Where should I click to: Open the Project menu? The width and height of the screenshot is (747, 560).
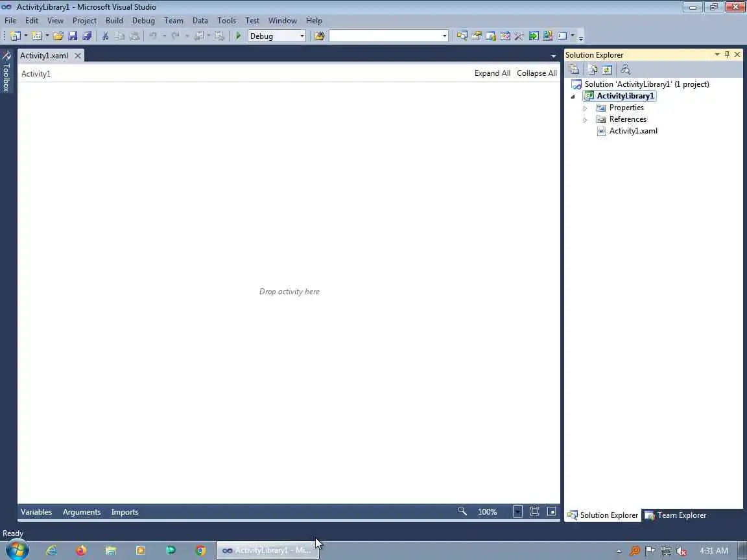pyautogui.click(x=84, y=21)
